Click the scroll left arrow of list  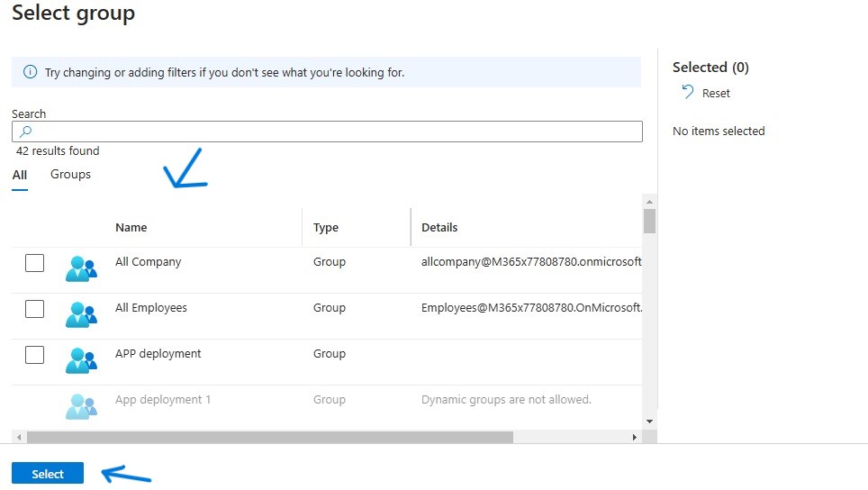click(18, 437)
